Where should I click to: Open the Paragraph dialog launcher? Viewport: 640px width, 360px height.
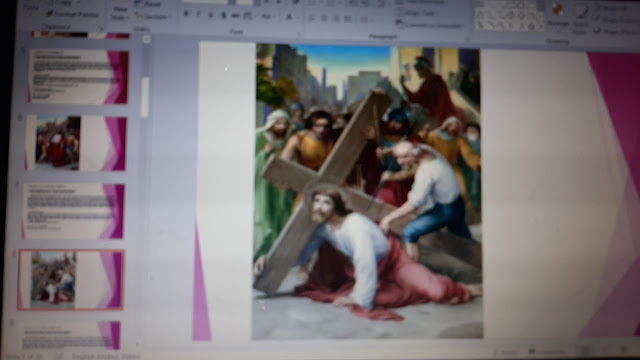pyautogui.click(x=468, y=39)
